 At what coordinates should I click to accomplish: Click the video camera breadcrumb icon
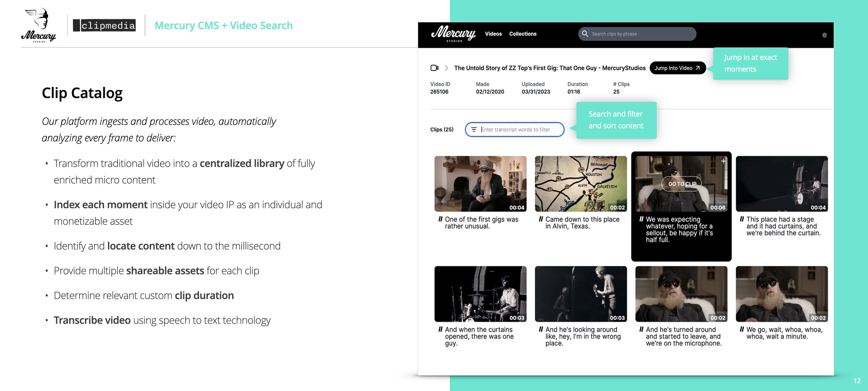pos(434,68)
